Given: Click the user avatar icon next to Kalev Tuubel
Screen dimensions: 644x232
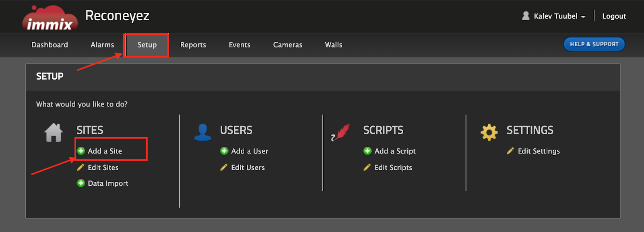Looking at the screenshot, I should pos(526,16).
